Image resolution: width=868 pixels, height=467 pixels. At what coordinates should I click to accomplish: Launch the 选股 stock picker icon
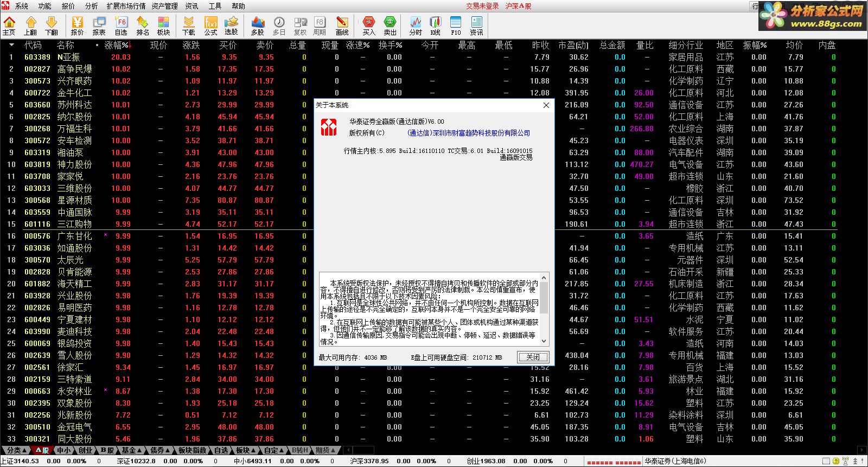point(232,25)
